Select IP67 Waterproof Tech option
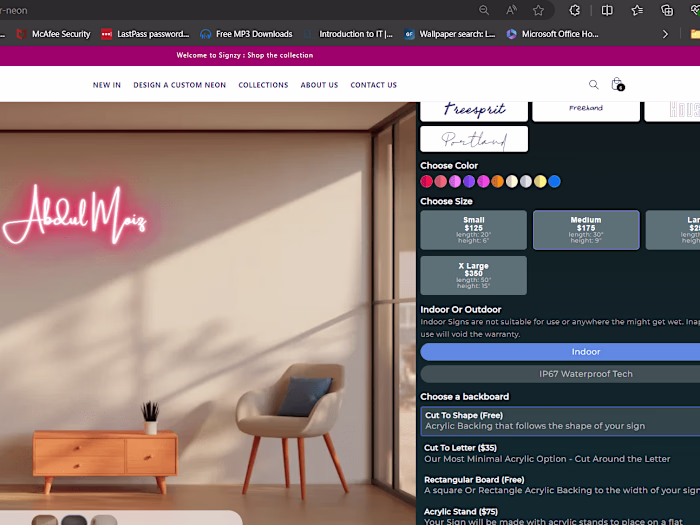This screenshot has height=525, width=700. click(x=560, y=374)
